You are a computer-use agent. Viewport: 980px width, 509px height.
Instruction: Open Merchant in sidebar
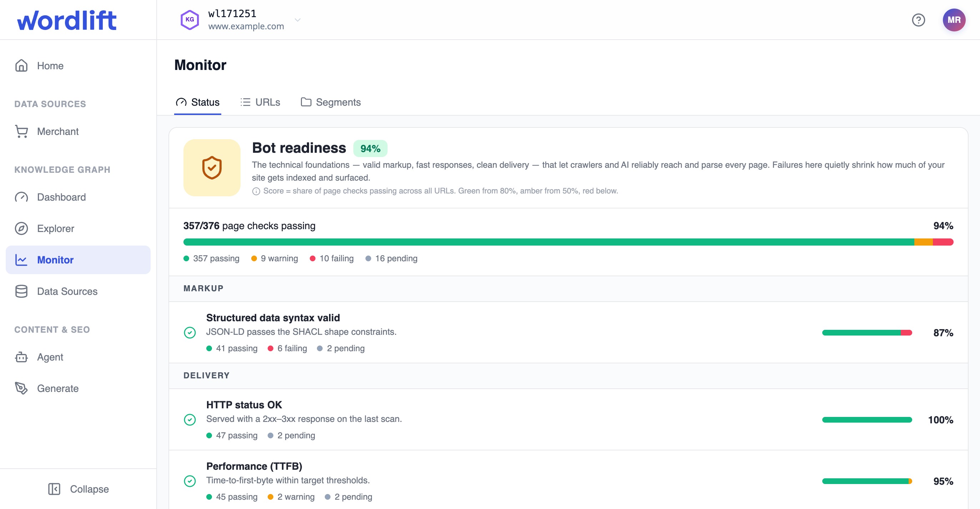click(x=78, y=131)
